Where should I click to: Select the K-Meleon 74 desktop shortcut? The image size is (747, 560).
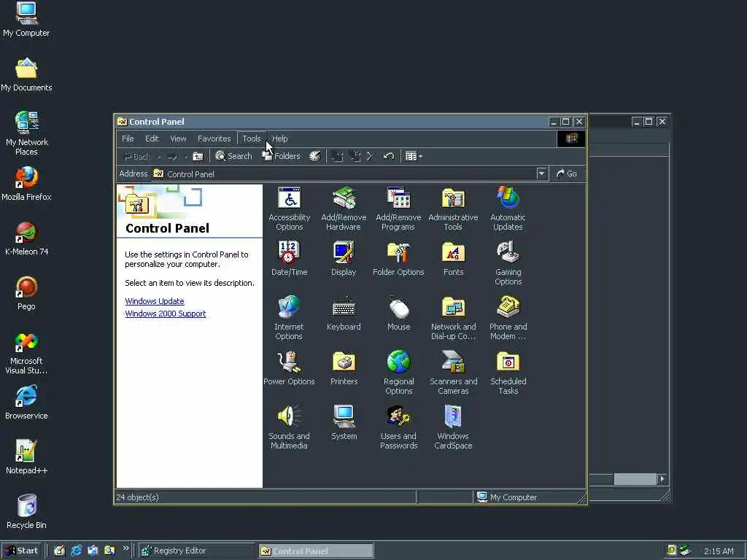[26, 238]
